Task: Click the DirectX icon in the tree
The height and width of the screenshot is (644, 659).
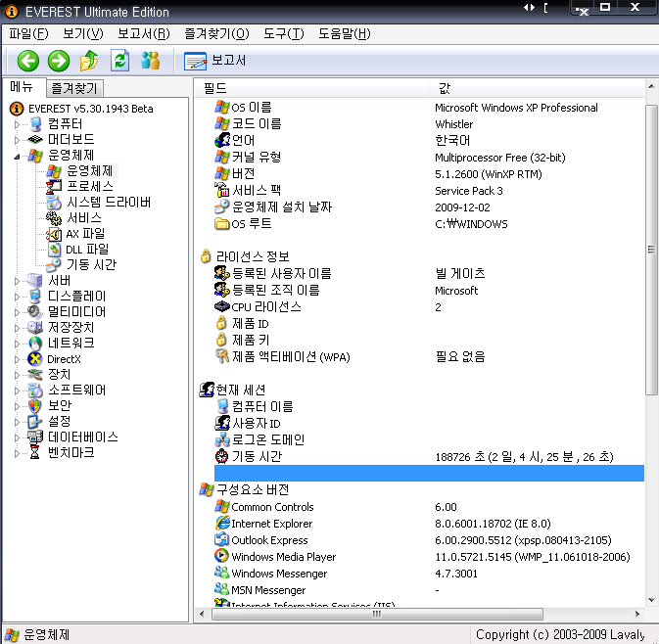Action: (34, 359)
